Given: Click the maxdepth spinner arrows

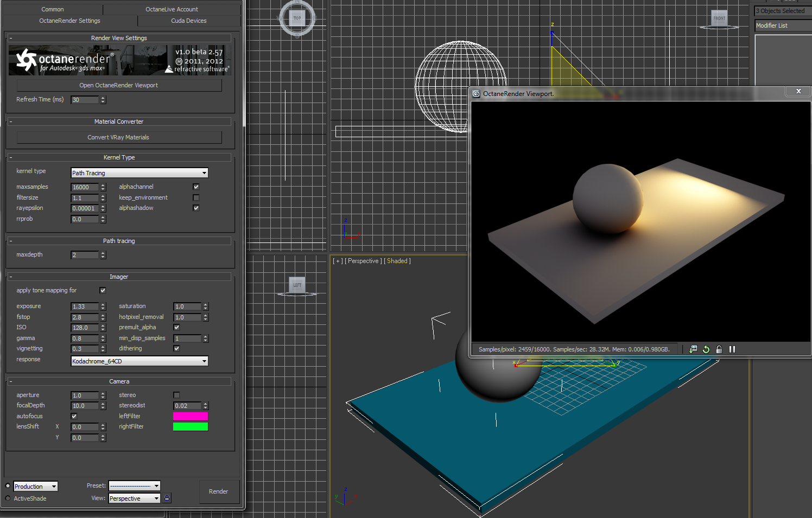Looking at the screenshot, I should click(x=103, y=255).
